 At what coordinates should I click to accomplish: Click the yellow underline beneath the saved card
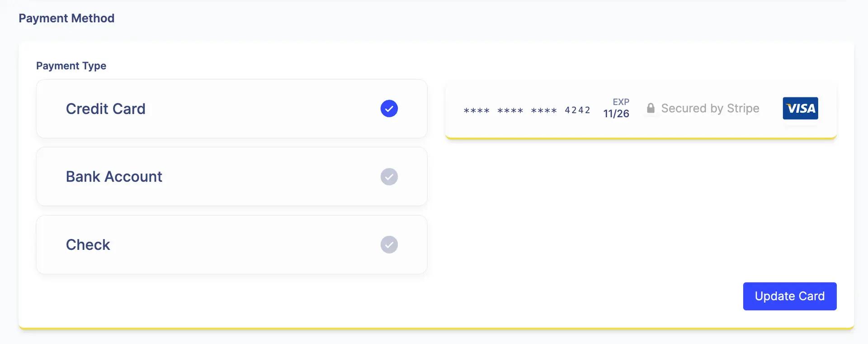[641, 138]
